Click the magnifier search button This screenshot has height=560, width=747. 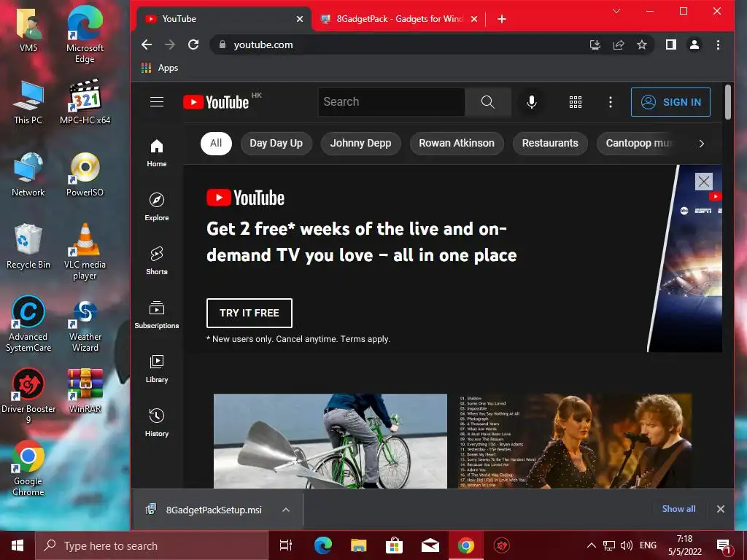[488, 102]
